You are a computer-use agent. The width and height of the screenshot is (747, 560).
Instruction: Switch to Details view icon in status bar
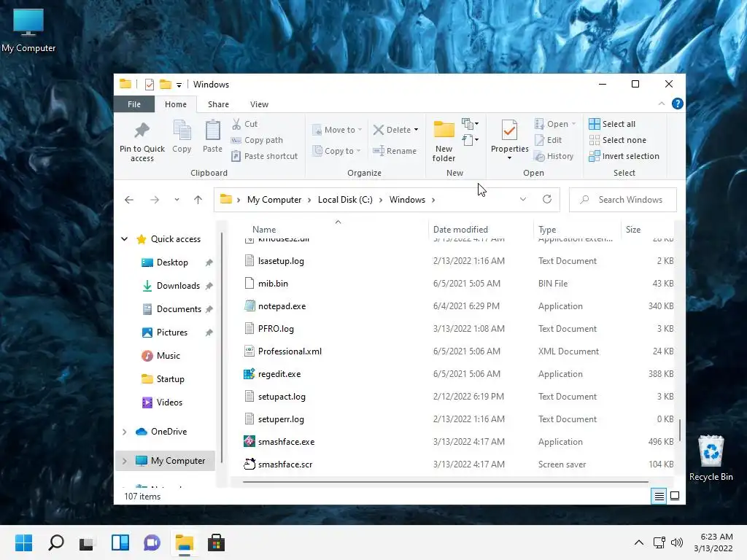659,496
